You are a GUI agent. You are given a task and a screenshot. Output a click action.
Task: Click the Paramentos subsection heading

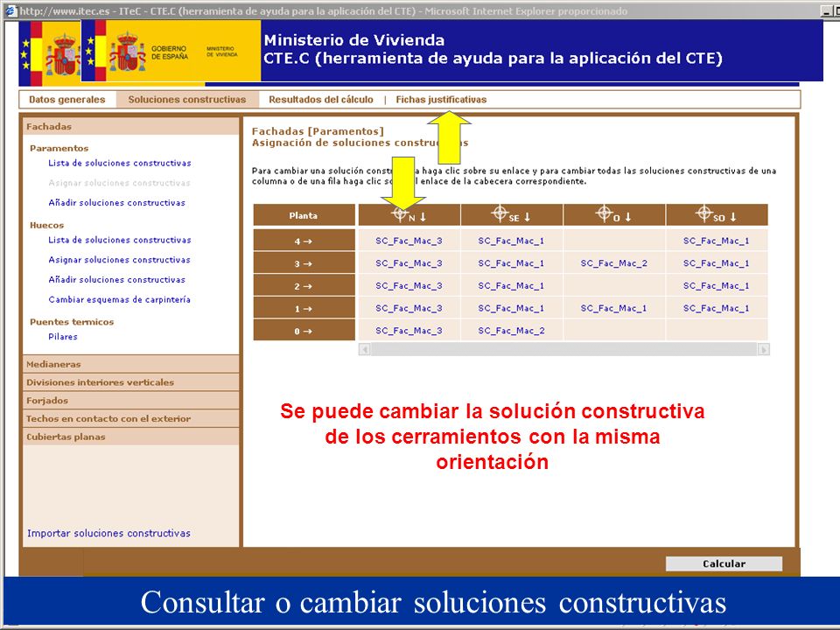(x=59, y=149)
